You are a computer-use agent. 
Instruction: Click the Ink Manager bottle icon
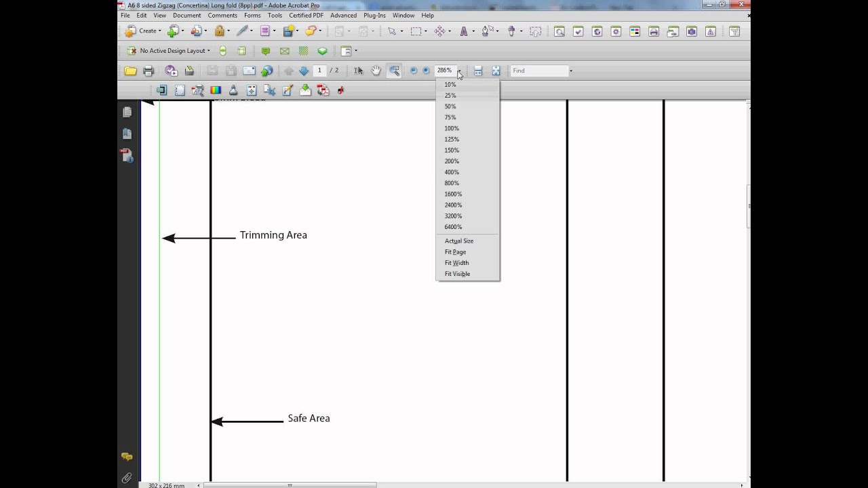(x=233, y=90)
